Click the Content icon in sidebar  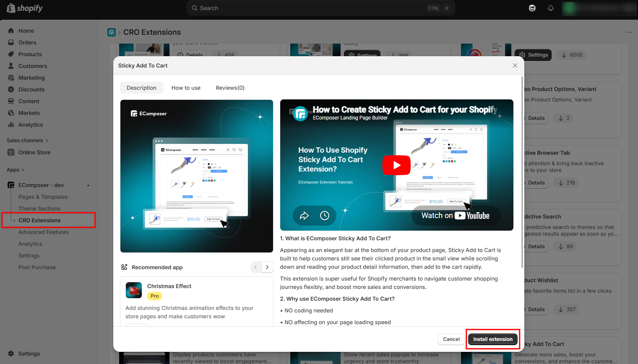[x=11, y=101]
